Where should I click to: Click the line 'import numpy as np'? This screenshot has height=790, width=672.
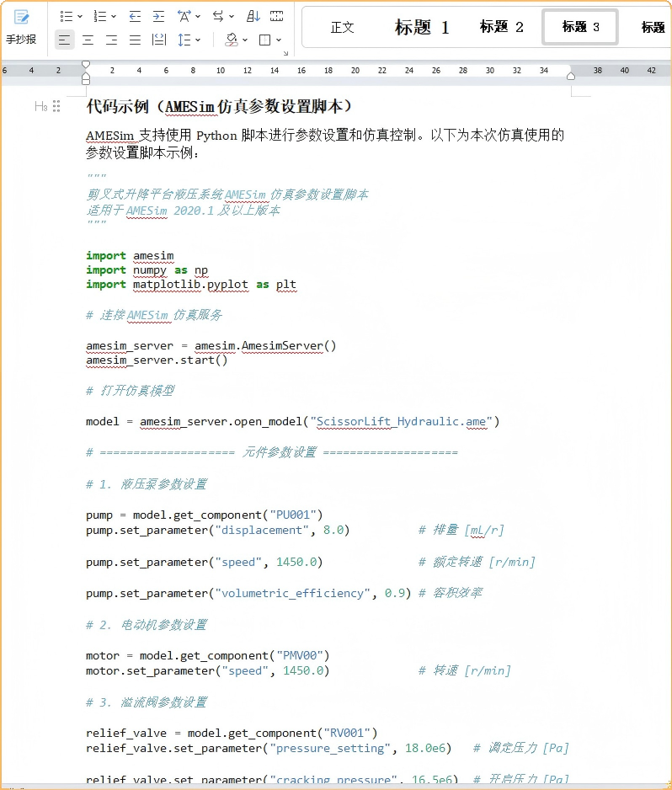click(147, 270)
